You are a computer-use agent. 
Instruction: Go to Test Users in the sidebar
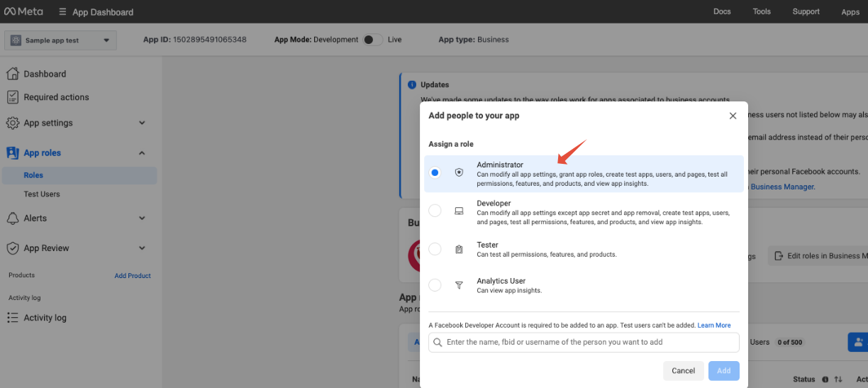tap(42, 194)
